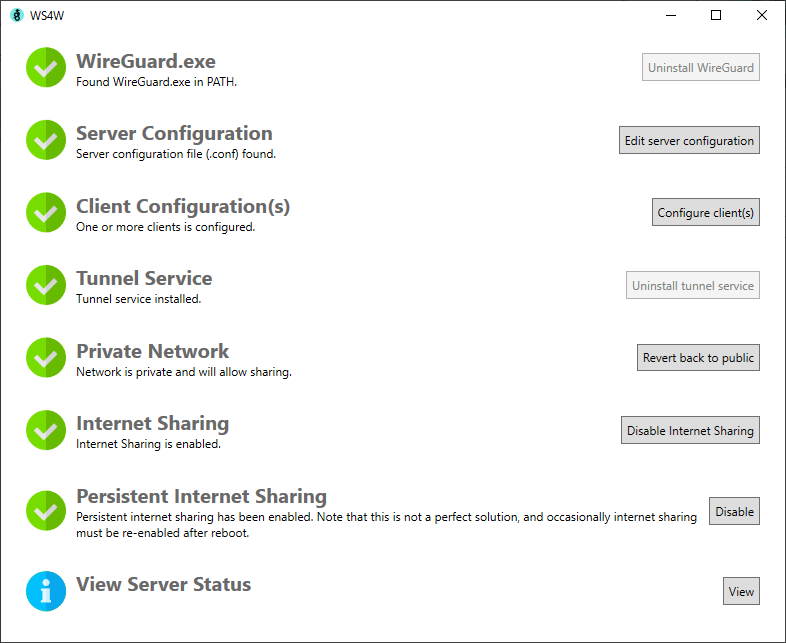Click the green checkmark beside WireGuard.exe
Viewport: 786px width, 643px height.
(45, 68)
